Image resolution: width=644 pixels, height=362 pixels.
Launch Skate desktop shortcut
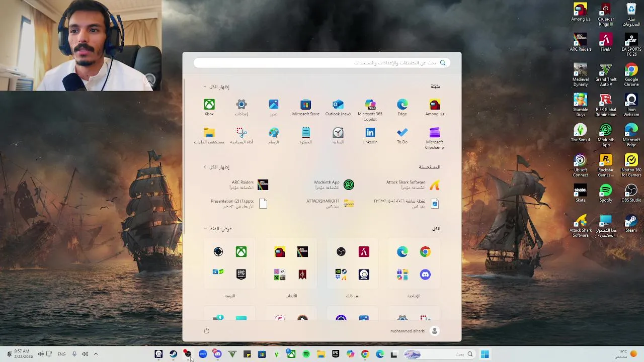[581, 194]
